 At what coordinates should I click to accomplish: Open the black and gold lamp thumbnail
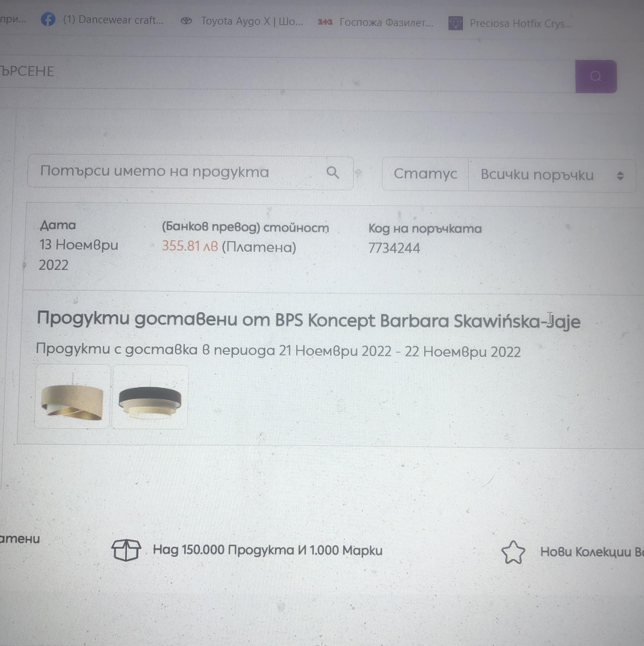pyautogui.click(x=150, y=397)
